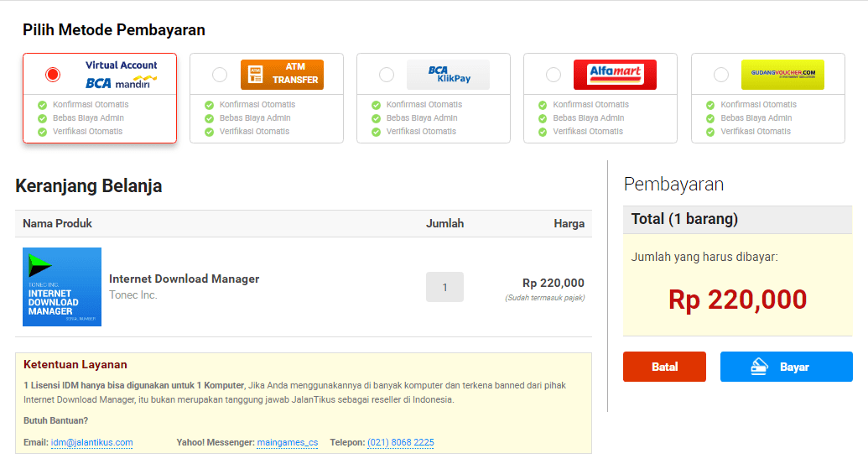Viewport: 868px width, 469px height.
Task: Select the GudangVoucher.com radio button
Action: click(720, 74)
